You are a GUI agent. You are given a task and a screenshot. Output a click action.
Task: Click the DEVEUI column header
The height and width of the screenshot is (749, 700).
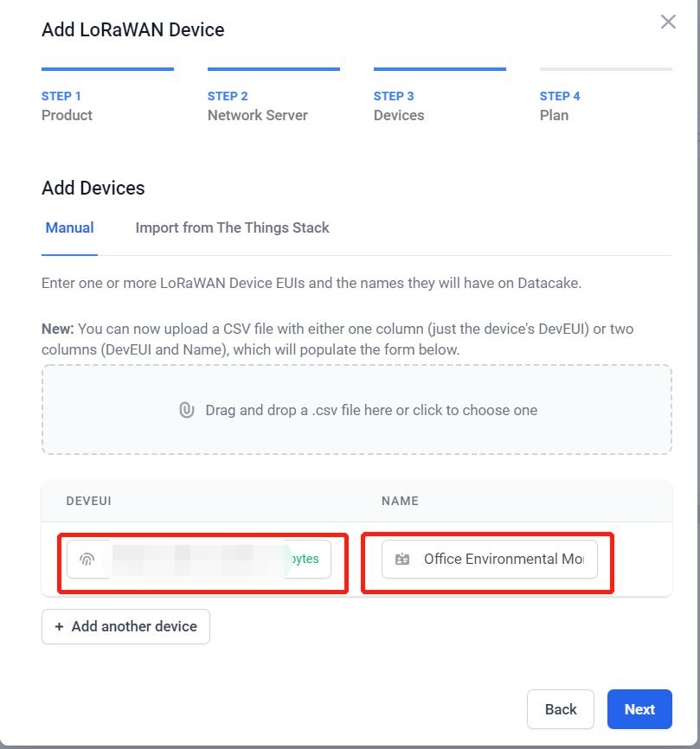[x=88, y=501]
